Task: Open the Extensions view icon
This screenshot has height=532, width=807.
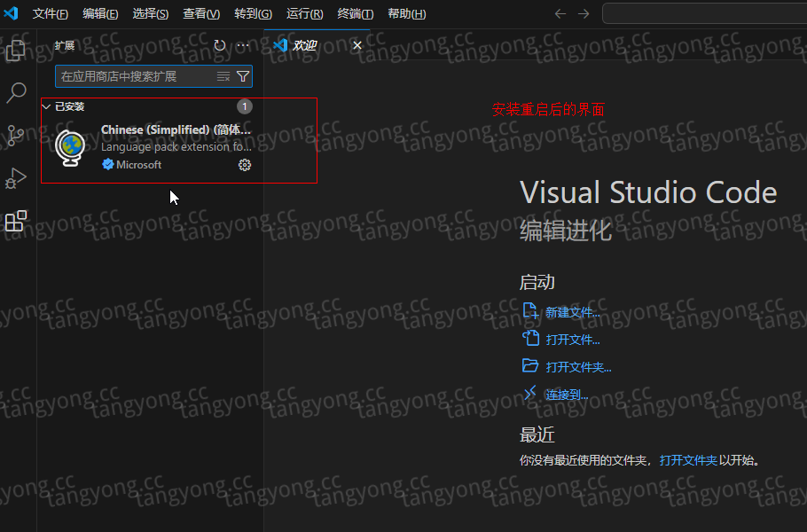Action: coord(15,222)
